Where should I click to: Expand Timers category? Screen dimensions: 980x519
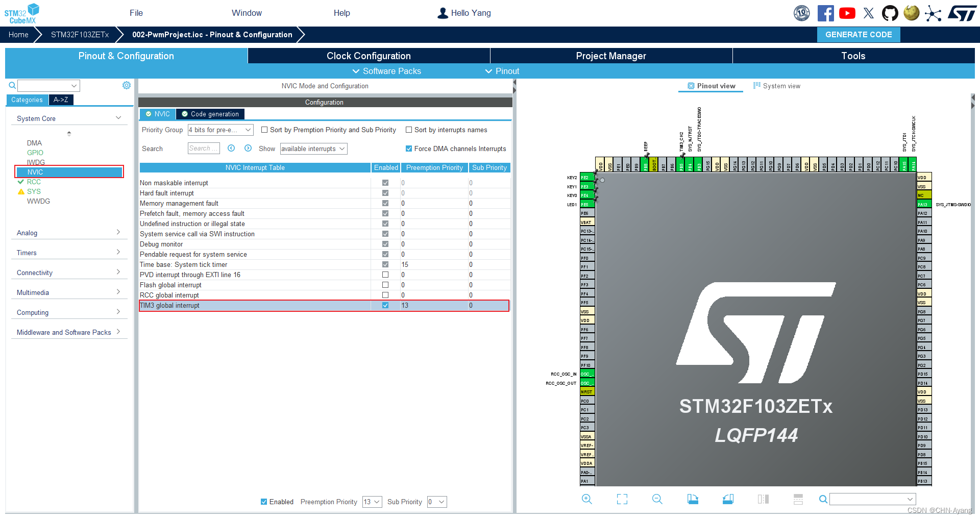(69, 253)
